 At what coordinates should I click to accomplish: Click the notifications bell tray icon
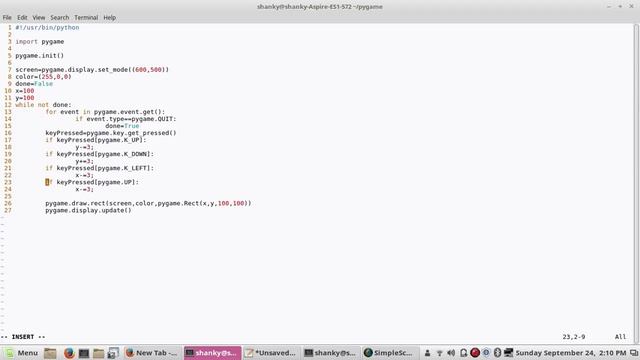[x=463, y=353]
